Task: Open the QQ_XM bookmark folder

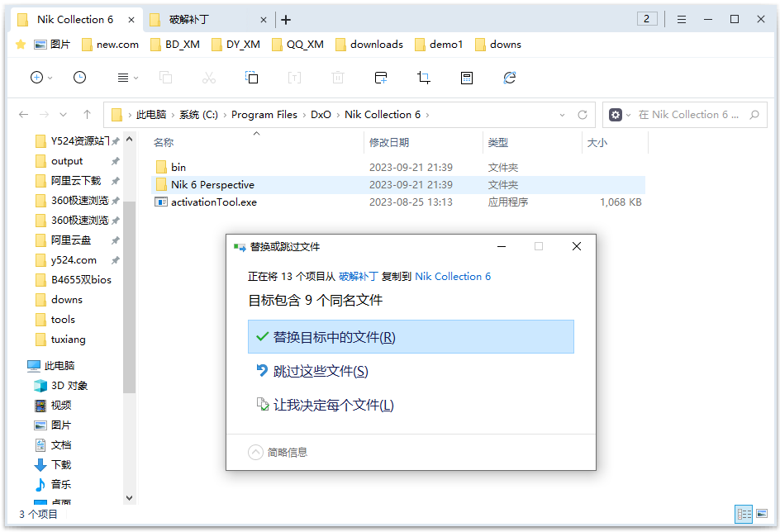Action: tap(297, 45)
